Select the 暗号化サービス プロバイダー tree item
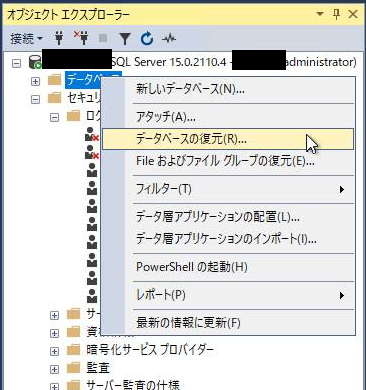366x390 pixels. (x=150, y=350)
